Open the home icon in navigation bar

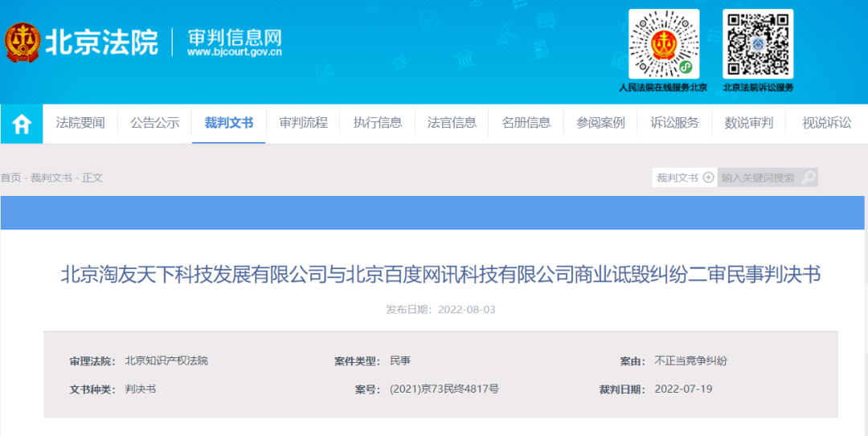pyautogui.click(x=22, y=124)
